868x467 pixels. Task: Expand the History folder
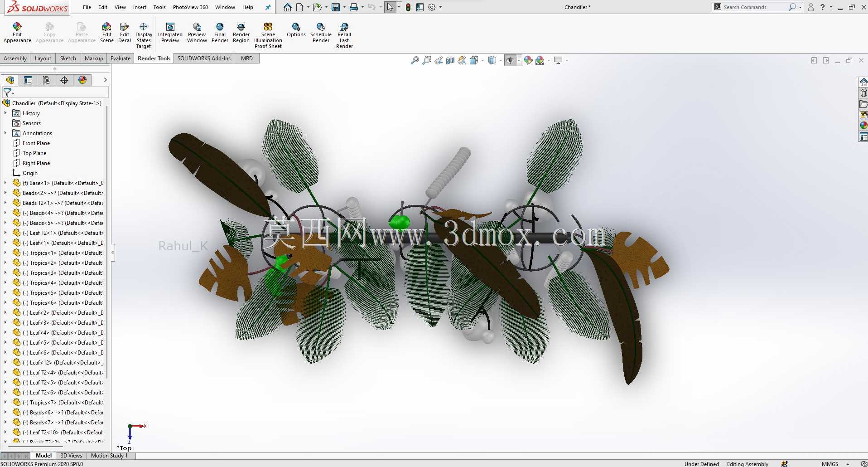click(5, 113)
